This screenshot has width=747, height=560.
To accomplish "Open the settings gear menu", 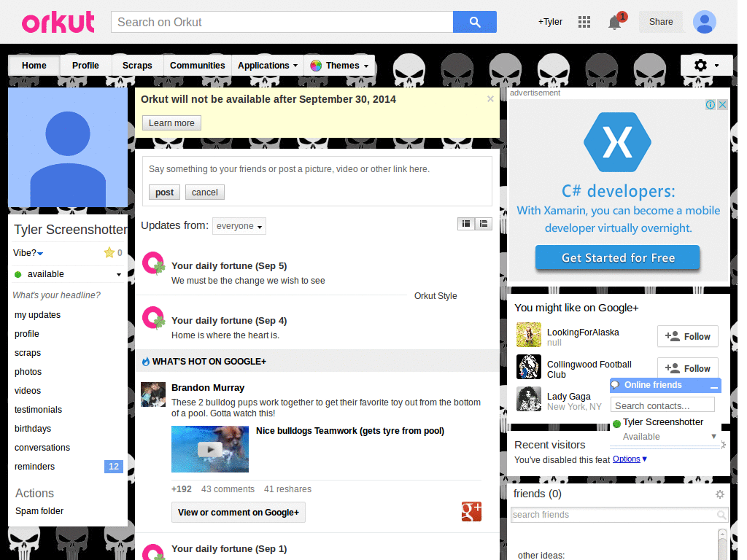I will click(x=706, y=65).
